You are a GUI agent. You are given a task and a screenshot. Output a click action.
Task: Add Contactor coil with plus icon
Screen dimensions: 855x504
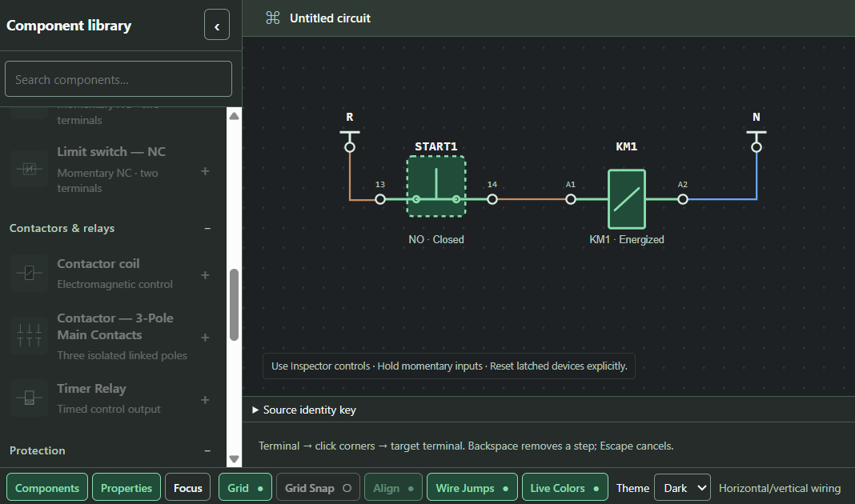(x=205, y=275)
